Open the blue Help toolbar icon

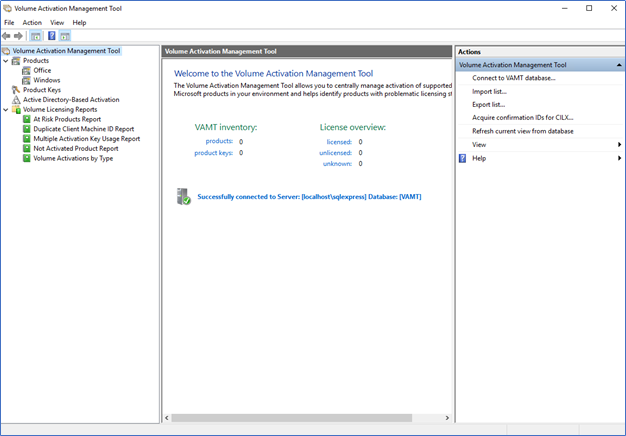pos(52,36)
